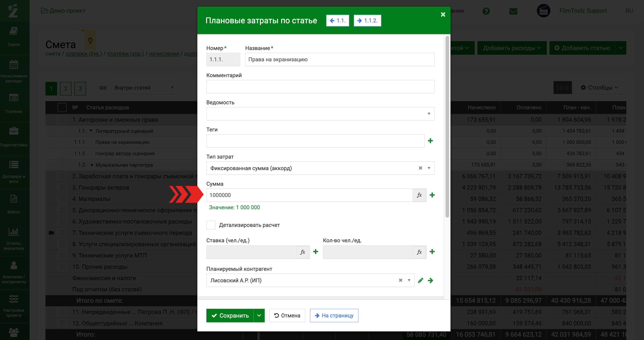
Task: Open платежи (бух.) view link
Action: [x=84, y=54]
